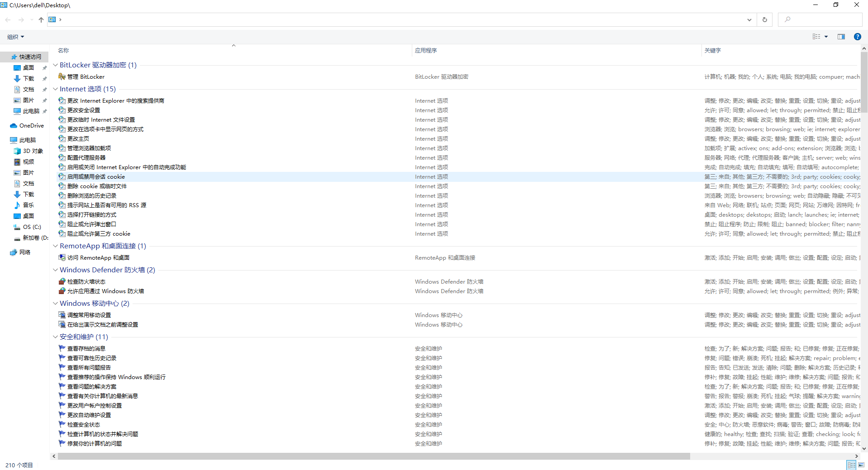This screenshot has height=470, width=868.
Task: Open the 组织 dropdown menu
Action: tap(16, 37)
